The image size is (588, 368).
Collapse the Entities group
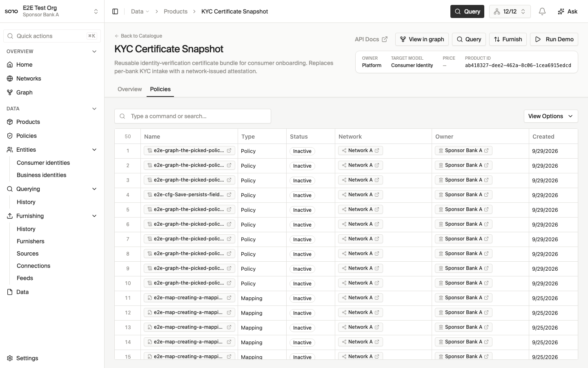tap(94, 150)
